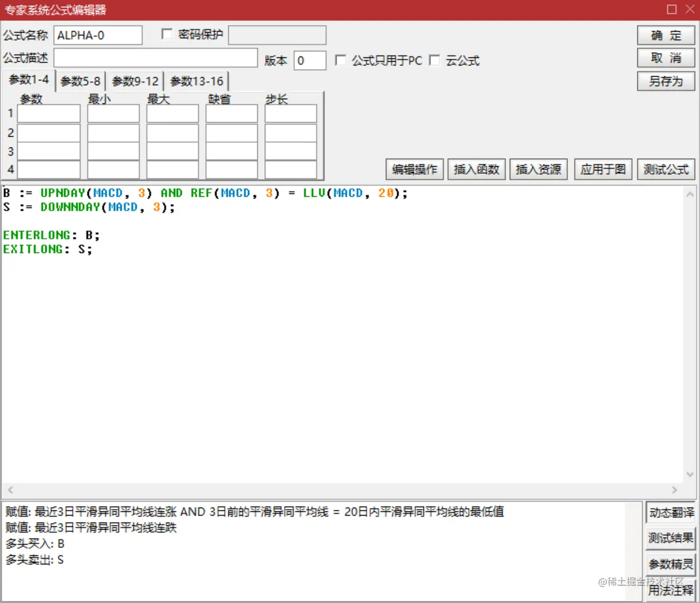Click the 版本 input field

[x=310, y=60]
